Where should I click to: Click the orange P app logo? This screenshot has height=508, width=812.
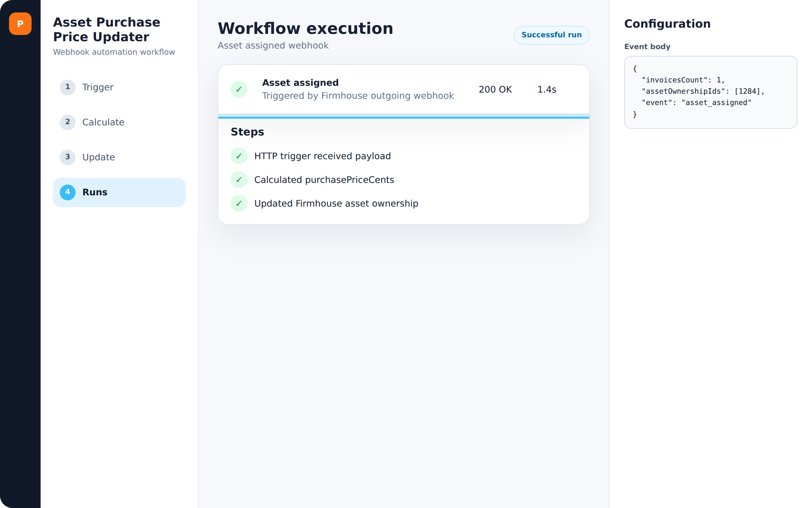tap(20, 24)
